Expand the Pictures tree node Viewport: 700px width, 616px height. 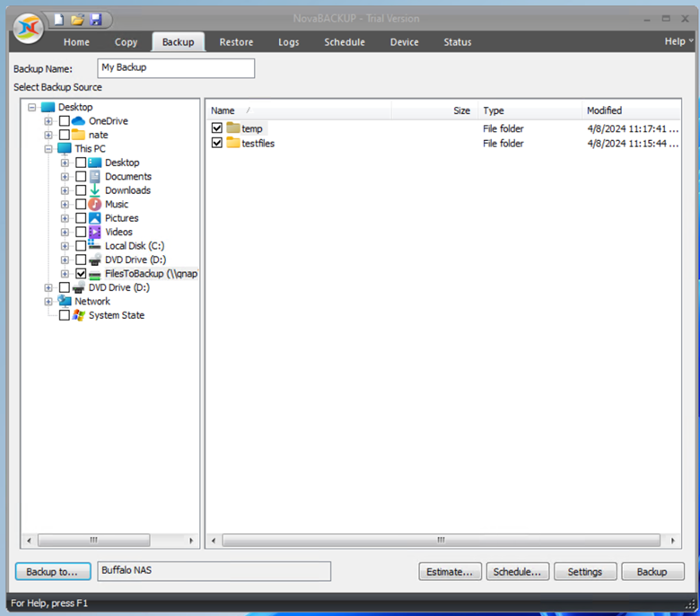[x=65, y=218]
